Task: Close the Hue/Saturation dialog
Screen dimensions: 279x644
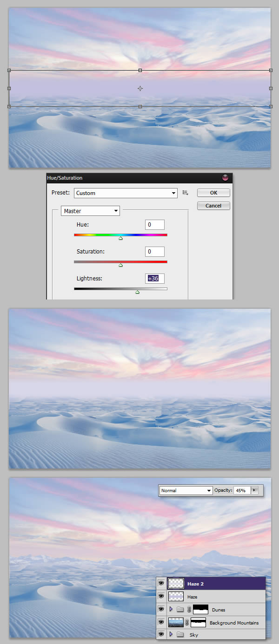Action: (x=226, y=178)
